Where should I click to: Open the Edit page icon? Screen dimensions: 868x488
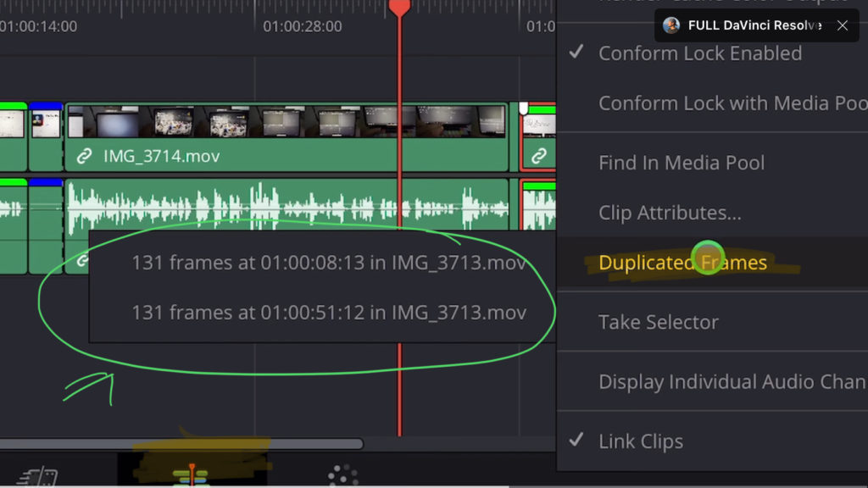click(191, 474)
